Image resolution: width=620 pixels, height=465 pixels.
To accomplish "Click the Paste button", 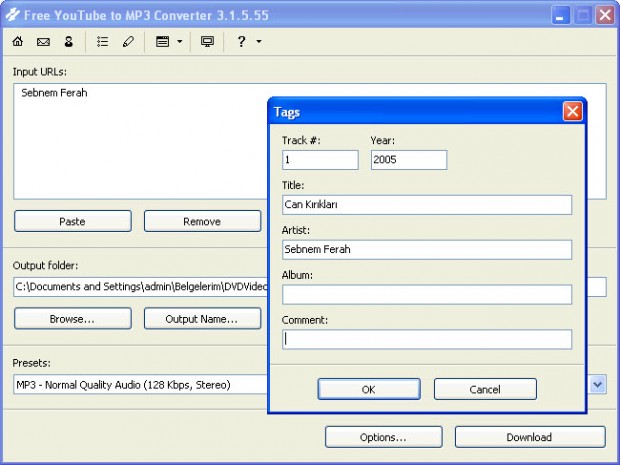I will [73, 221].
